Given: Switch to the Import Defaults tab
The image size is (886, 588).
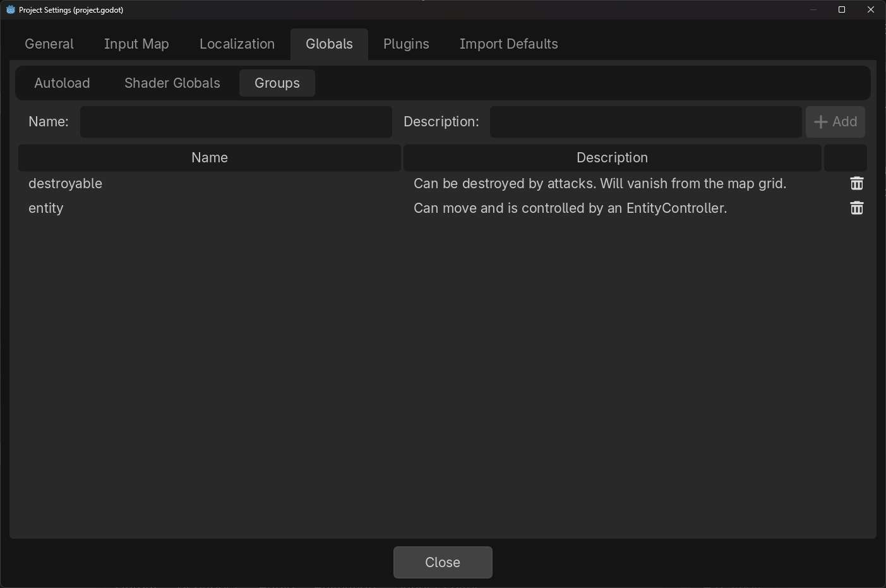Looking at the screenshot, I should [508, 44].
